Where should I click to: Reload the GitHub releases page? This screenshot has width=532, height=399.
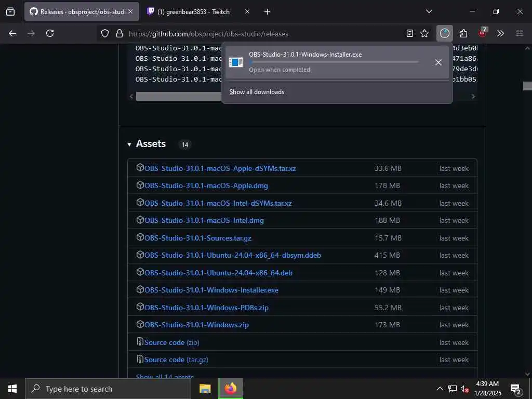tap(50, 33)
